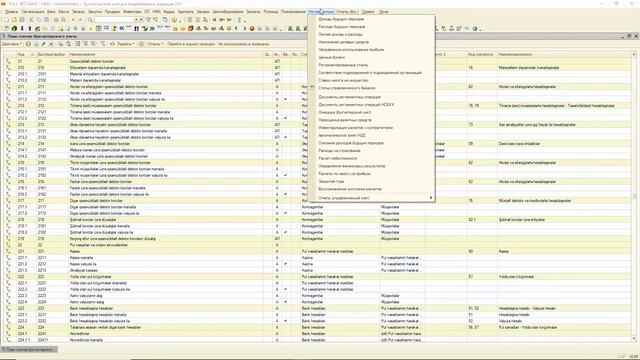The width and height of the screenshot is (640, 360).
Task: Click the double right chevron icon in toolbar
Action: pos(152,28)
